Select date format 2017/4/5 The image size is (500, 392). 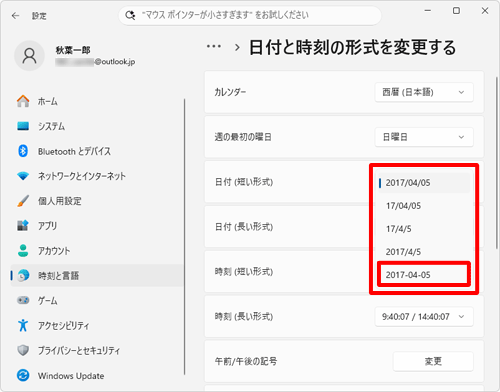pyautogui.click(x=423, y=252)
